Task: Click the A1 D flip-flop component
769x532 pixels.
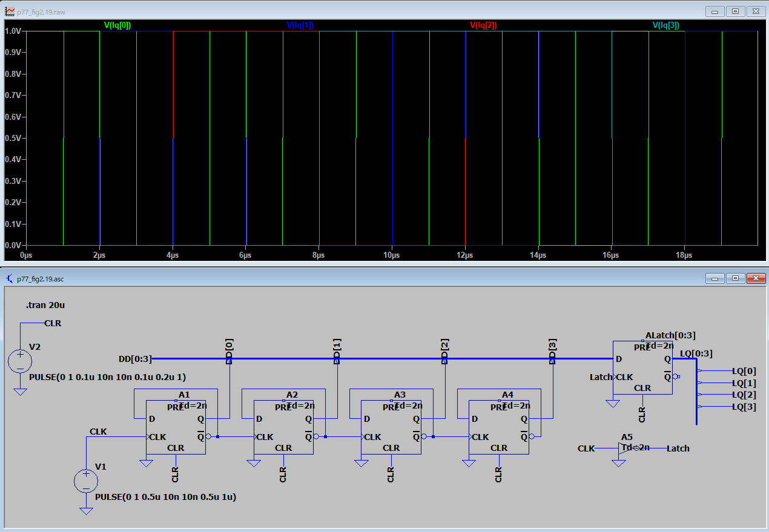Action: pyautogui.click(x=176, y=427)
